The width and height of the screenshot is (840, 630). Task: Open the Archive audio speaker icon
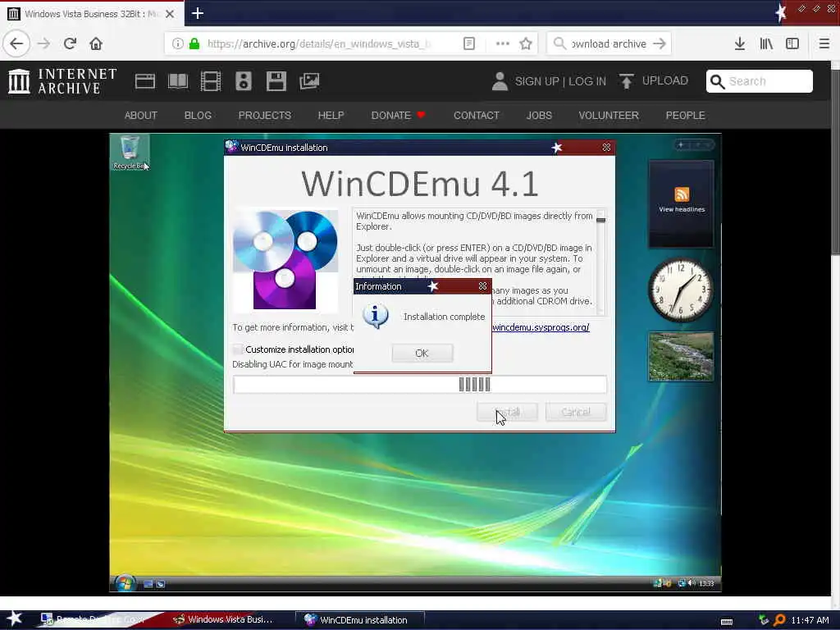click(244, 81)
